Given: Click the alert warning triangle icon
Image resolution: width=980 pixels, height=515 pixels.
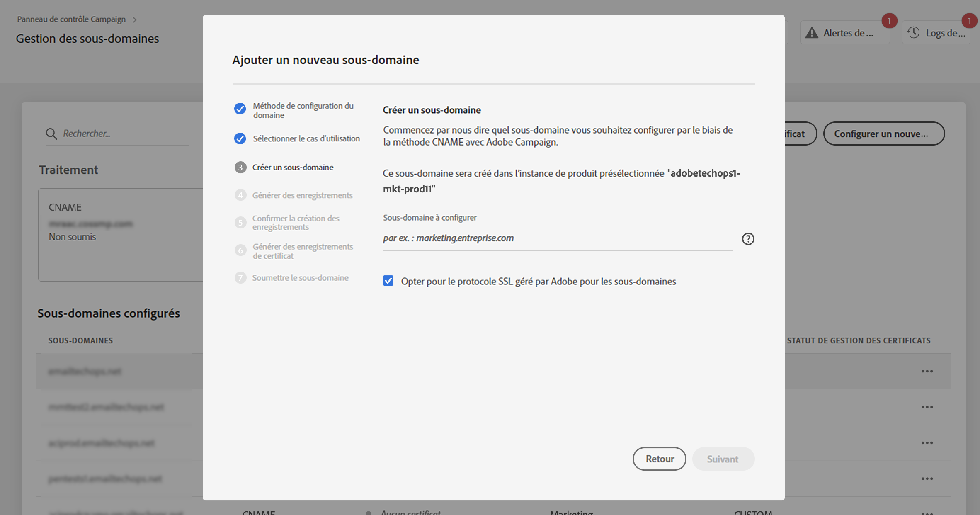Looking at the screenshot, I should pyautogui.click(x=812, y=33).
